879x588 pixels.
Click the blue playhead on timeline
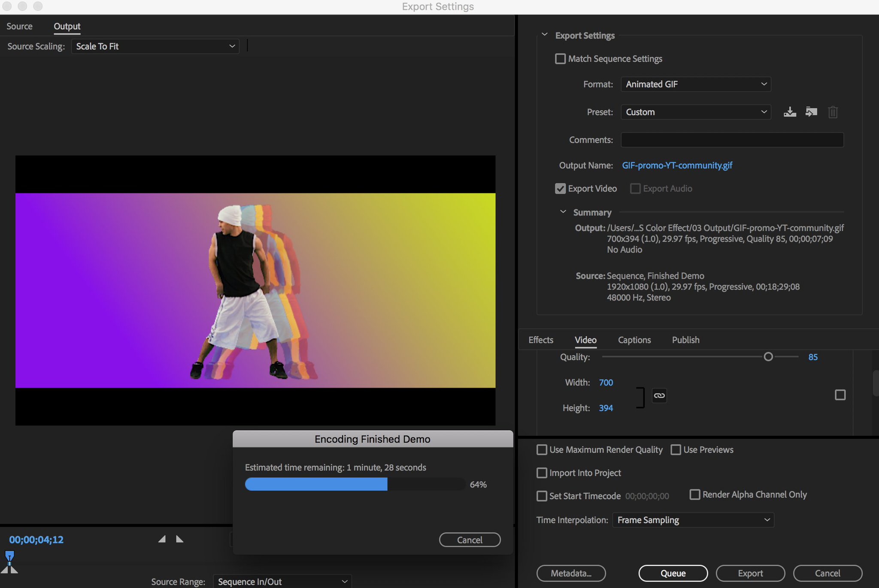pyautogui.click(x=9, y=557)
